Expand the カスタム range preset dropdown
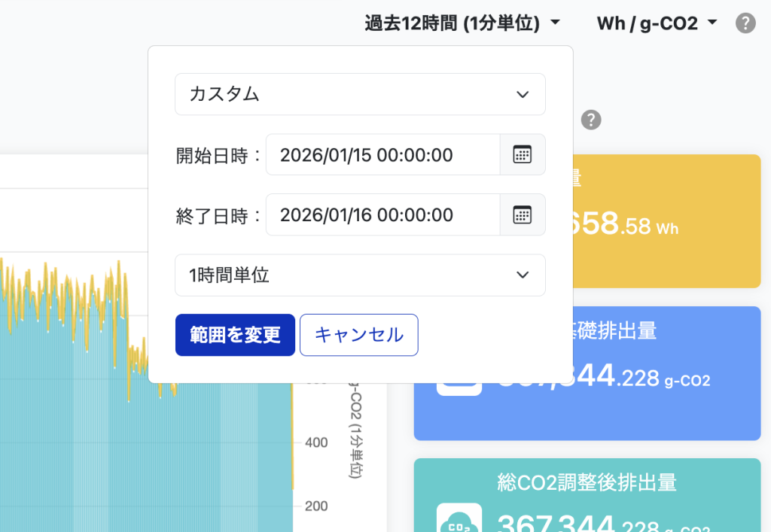 coord(360,94)
